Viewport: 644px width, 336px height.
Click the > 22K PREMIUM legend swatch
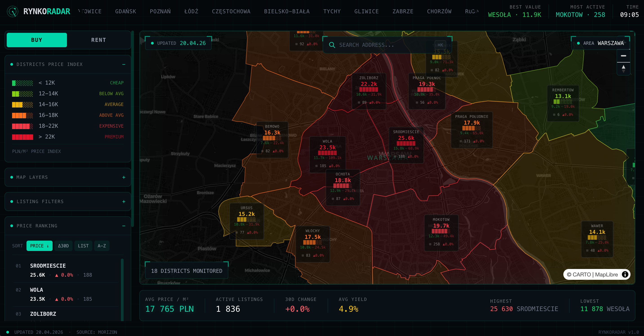tap(22, 137)
